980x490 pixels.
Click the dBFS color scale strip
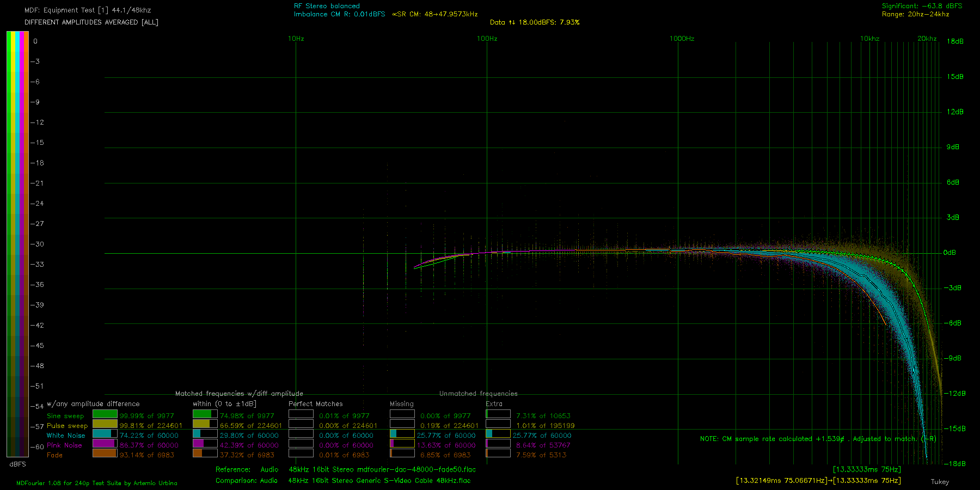point(17,244)
